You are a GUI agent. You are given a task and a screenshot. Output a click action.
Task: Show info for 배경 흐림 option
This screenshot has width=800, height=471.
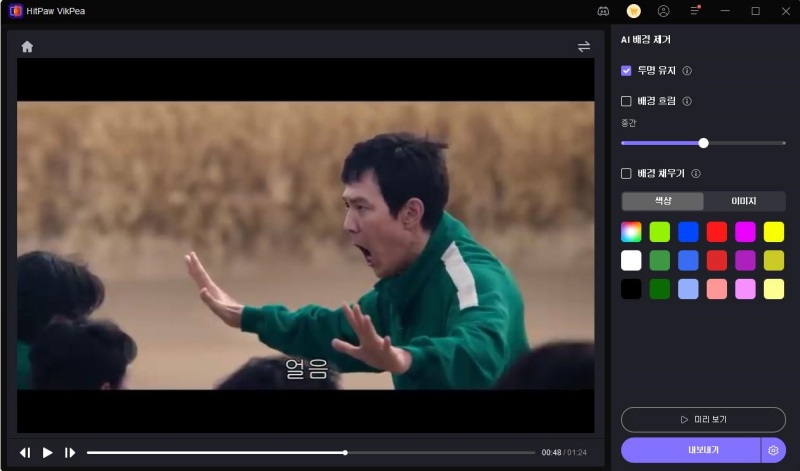tap(687, 101)
